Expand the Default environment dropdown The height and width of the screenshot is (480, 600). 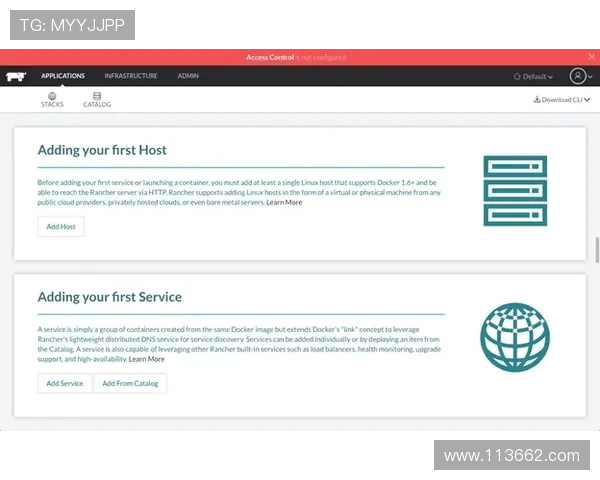coord(532,76)
